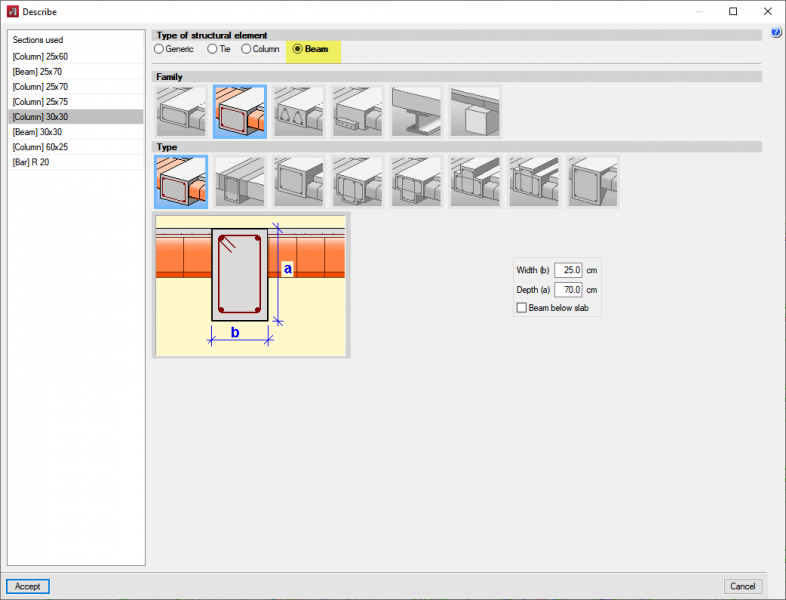Click the Accept button
Image resolution: width=786 pixels, height=600 pixels.
tap(28, 586)
